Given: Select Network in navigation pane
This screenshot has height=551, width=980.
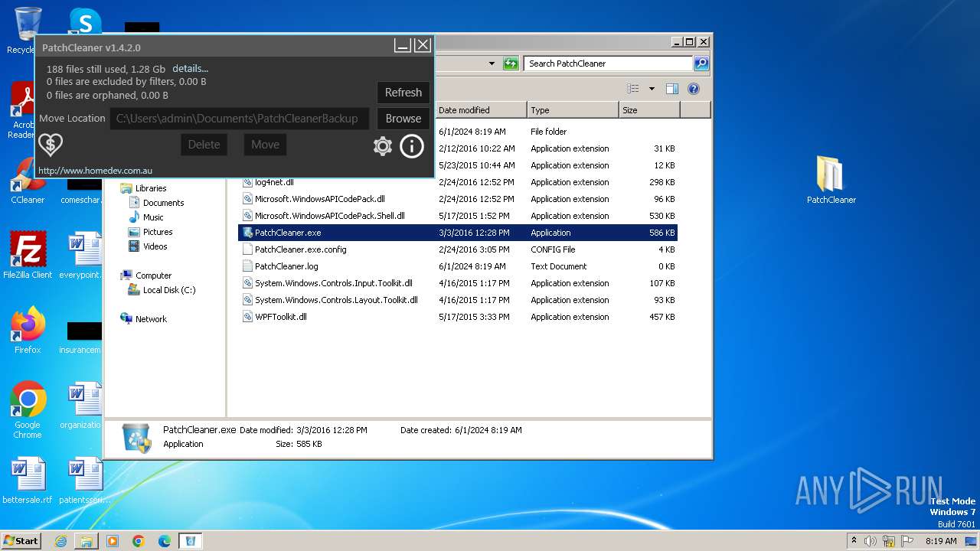Looking at the screenshot, I should [x=151, y=319].
